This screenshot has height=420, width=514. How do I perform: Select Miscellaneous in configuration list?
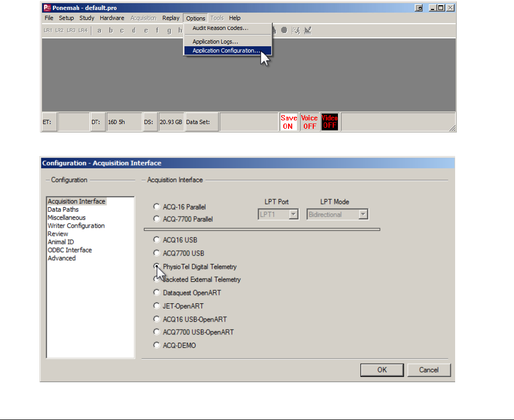67,218
